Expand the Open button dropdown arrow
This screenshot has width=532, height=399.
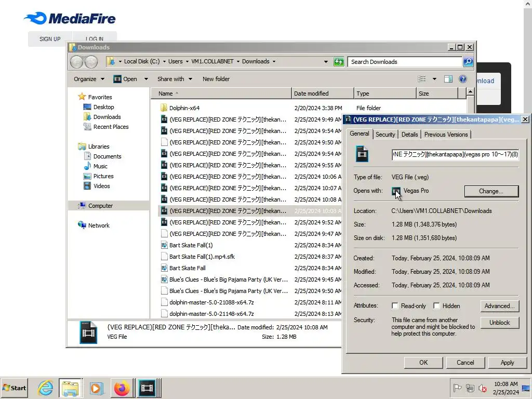(x=146, y=79)
